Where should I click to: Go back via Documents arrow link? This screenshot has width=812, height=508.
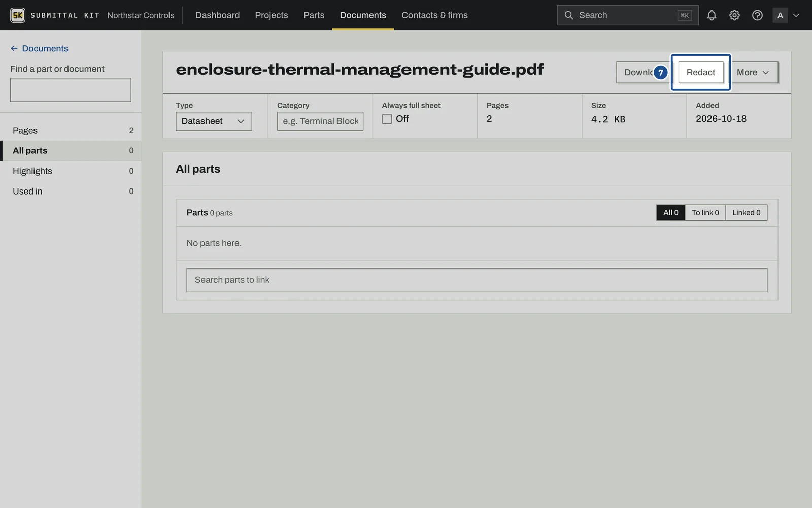point(40,48)
